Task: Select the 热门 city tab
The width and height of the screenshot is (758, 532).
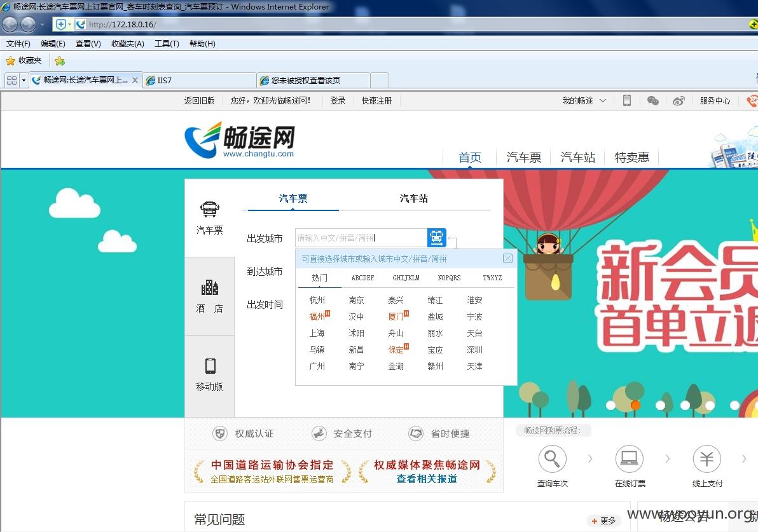Action: [319, 278]
